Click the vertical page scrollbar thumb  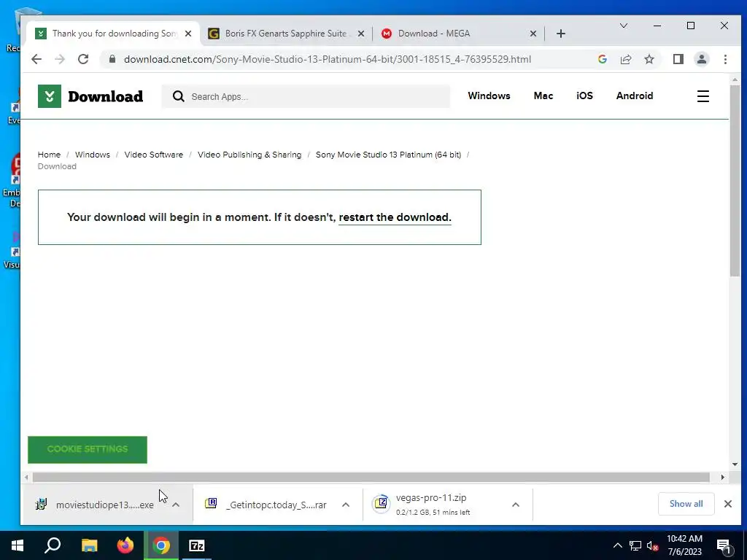[x=735, y=180]
